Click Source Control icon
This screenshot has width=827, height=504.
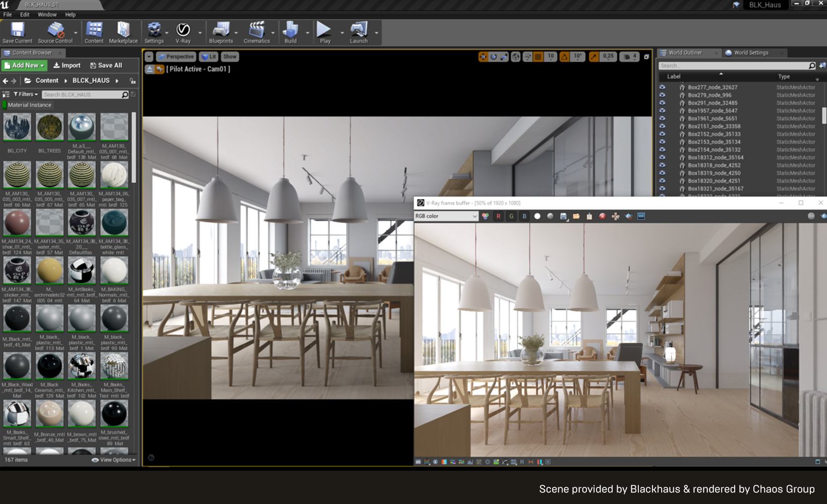[x=55, y=33]
